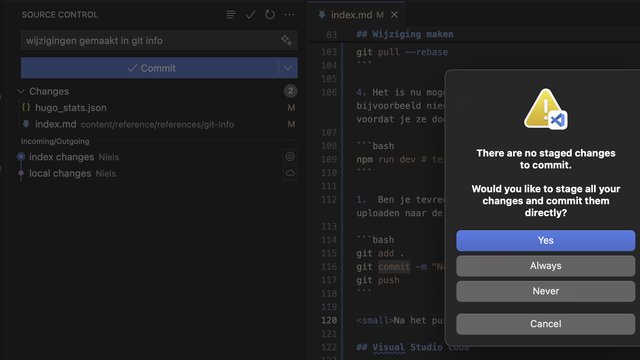Click the highlighted word 'commit' on line 116

click(x=394, y=267)
